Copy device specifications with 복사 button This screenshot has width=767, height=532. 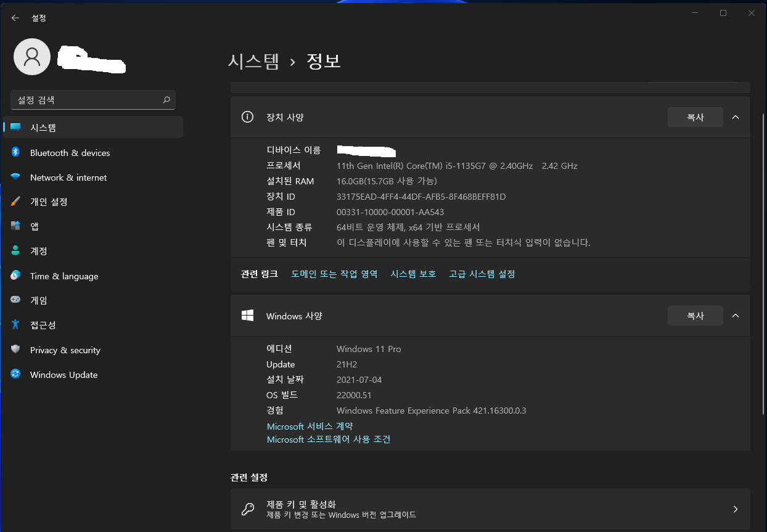tap(695, 117)
